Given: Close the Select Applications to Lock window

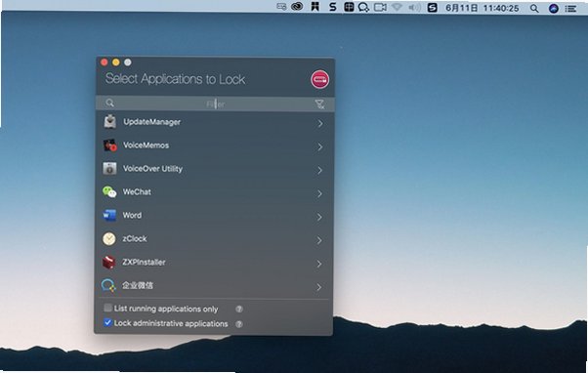Looking at the screenshot, I should 105,62.
